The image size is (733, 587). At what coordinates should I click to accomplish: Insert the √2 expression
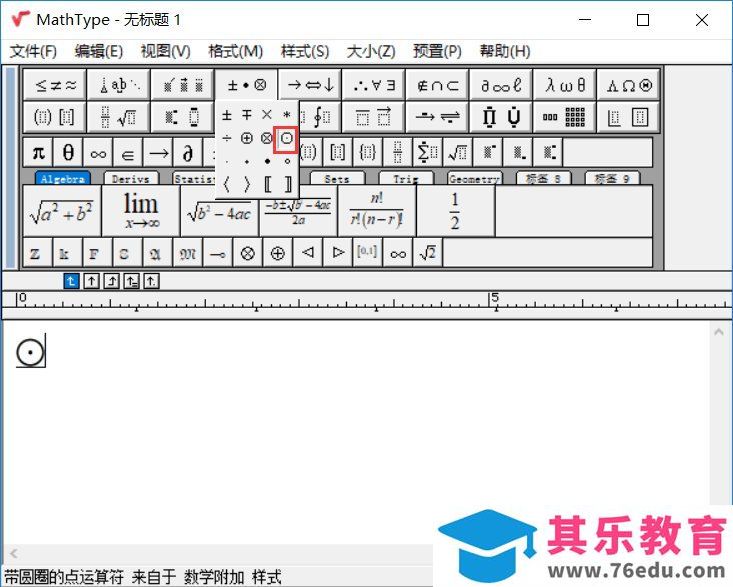[x=427, y=253]
